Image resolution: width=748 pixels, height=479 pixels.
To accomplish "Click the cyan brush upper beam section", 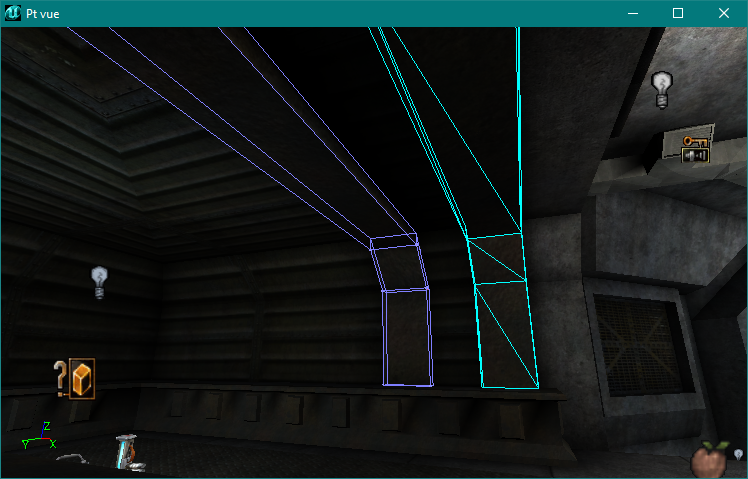I will [470, 130].
